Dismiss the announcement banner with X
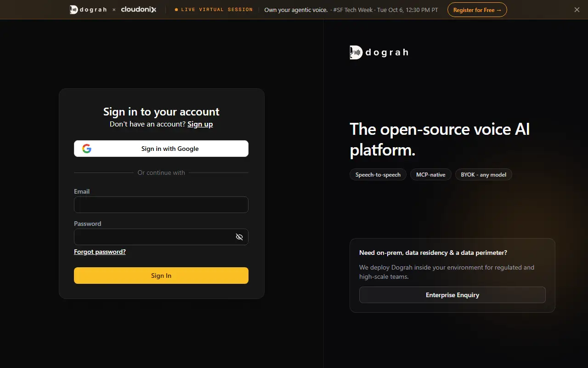Screen dimensions: 588x368 pos(577,10)
